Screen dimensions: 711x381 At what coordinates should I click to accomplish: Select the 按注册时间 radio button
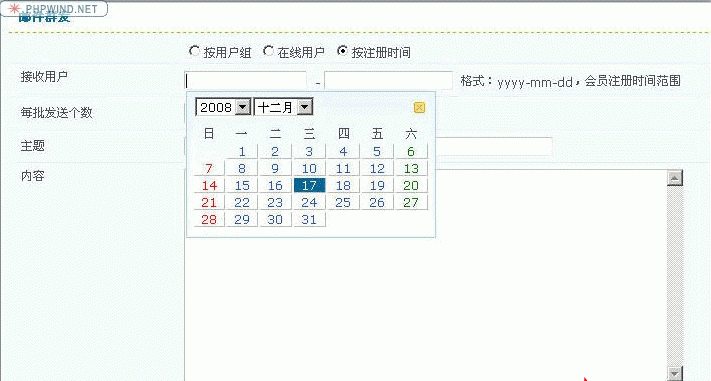tap(343, 51)
